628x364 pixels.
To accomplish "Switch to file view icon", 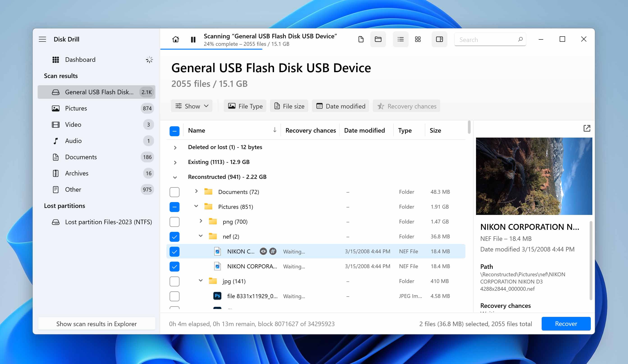I will (361, 39).
